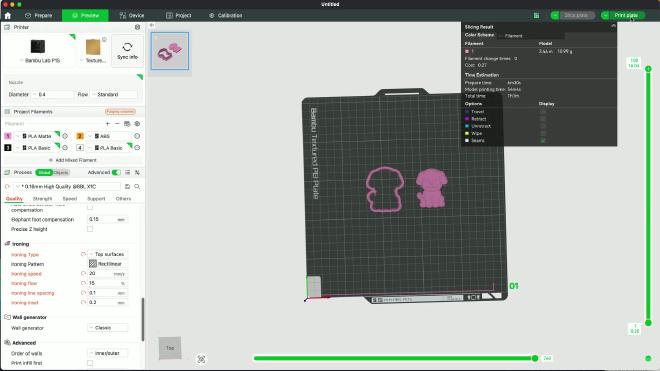Open the grid icon left of Slice plate
The image size is (660, 371).
click(x=536, y=16)
